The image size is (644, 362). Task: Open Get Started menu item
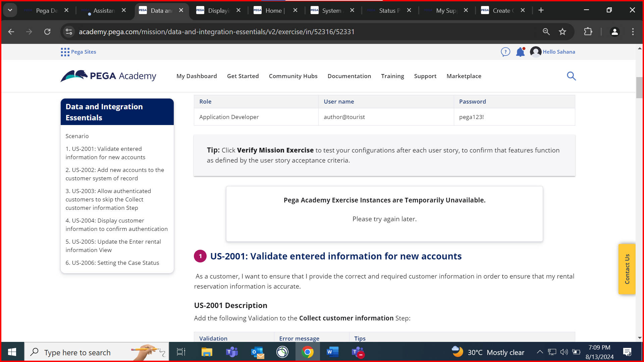(243, 76)
